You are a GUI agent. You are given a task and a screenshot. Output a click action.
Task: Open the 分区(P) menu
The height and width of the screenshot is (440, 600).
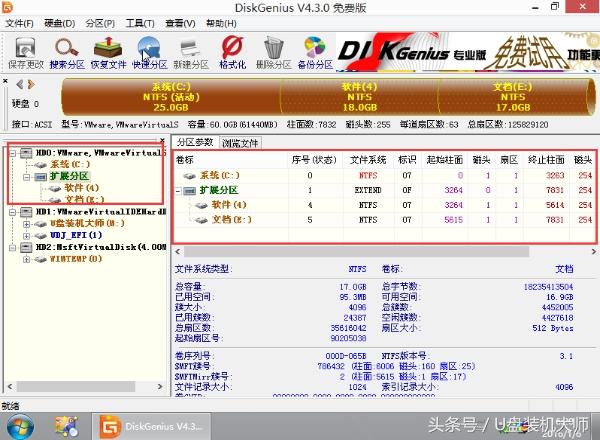click(100, 23)
